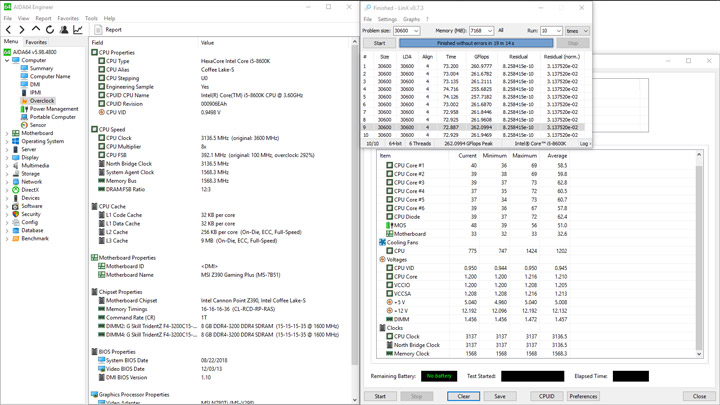Open AIDA64 Tools menu
Image resolution: width=720 pixels, height=405 pixels.
point(91,18)
